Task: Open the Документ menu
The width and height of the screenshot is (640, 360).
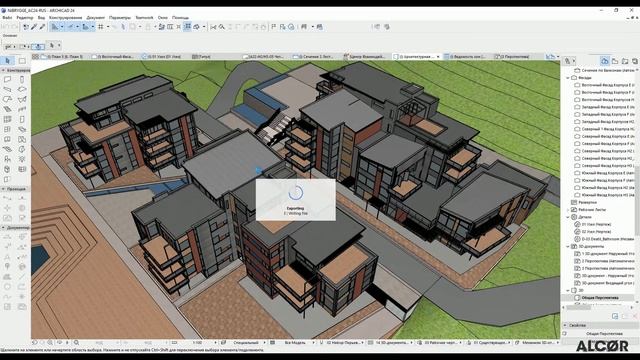Action: (96, 18)
